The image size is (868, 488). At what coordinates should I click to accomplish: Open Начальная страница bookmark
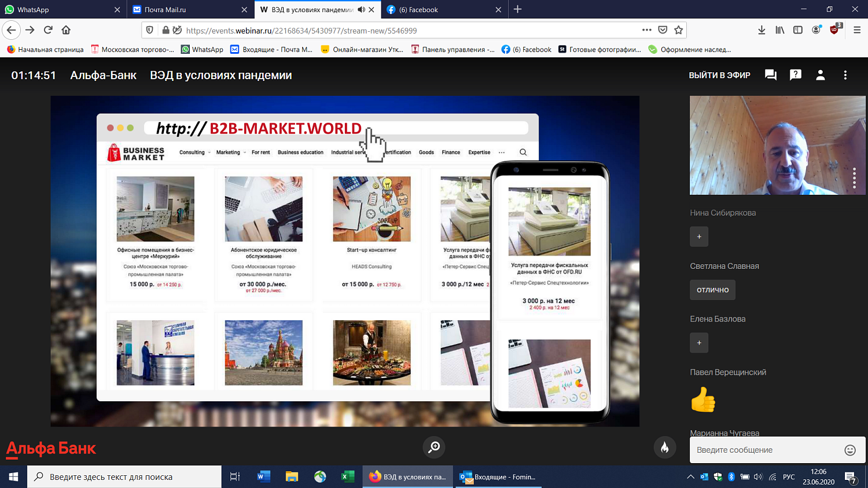(45, 50)
